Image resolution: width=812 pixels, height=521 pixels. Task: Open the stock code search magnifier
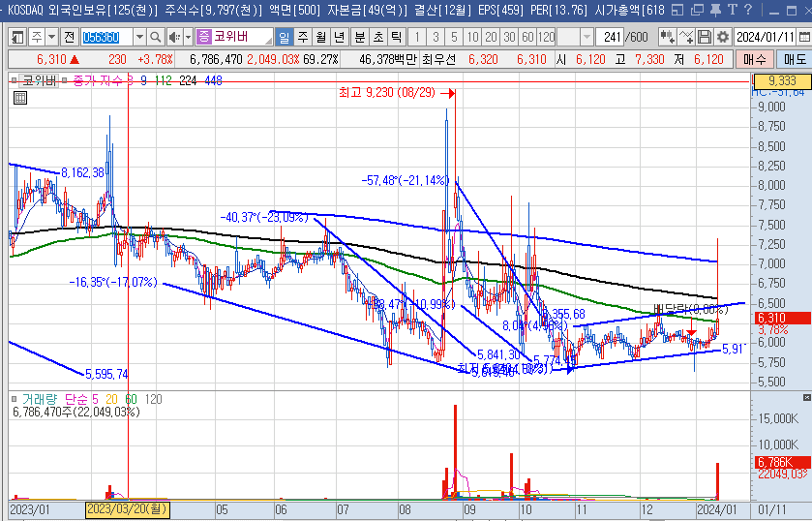pos(156,37)
